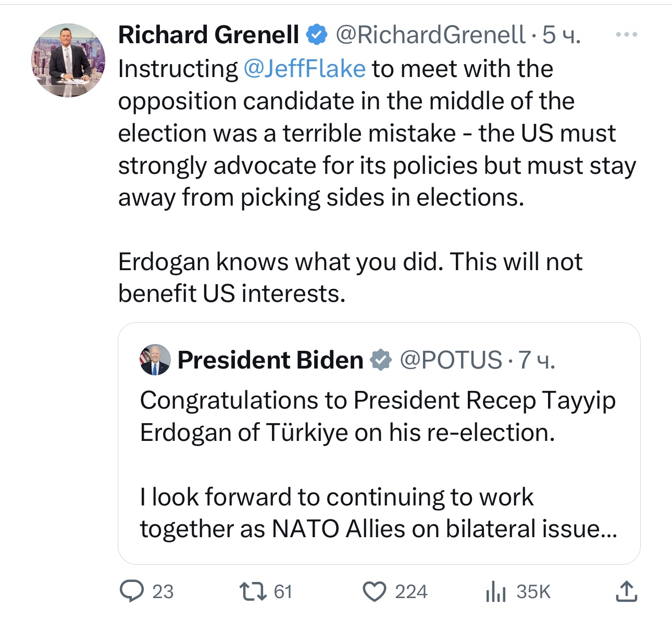Open the tweet's '5 ч.' timestamp
Viewport: 672px width, 621px height.
tap(562, 35)
